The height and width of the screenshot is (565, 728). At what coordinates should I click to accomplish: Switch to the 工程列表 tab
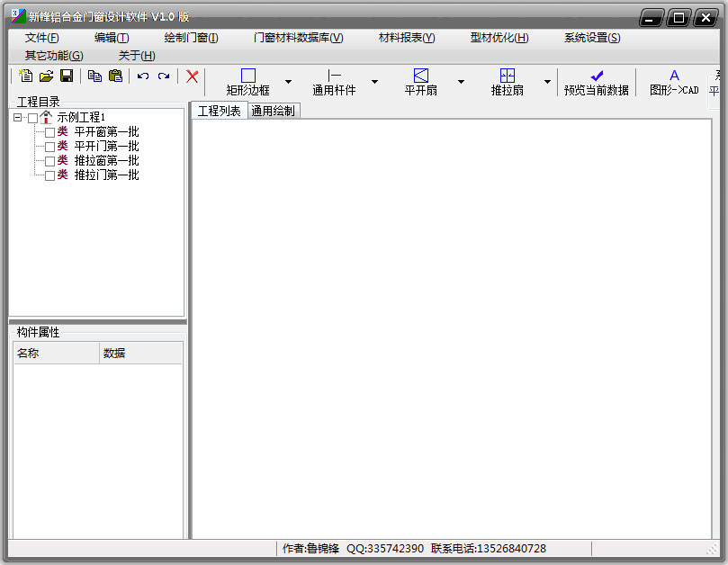coord(220,111)
